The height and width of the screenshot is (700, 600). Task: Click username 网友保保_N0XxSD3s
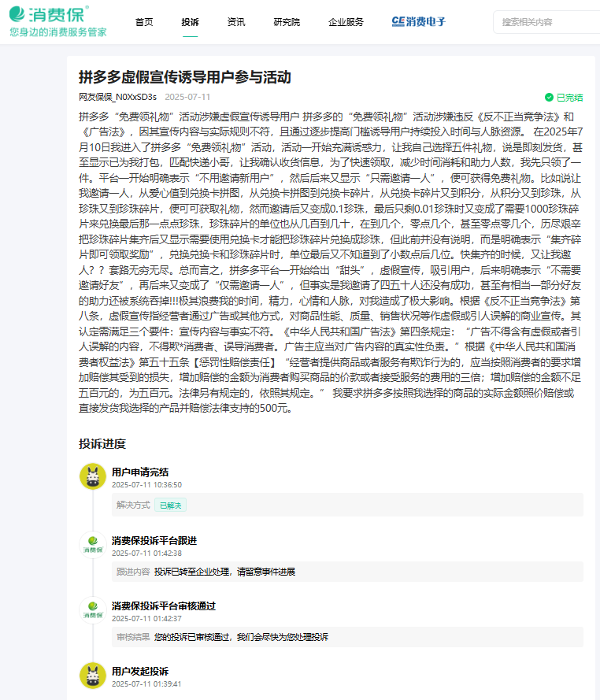pyautogui.click(x=118, y=97)
